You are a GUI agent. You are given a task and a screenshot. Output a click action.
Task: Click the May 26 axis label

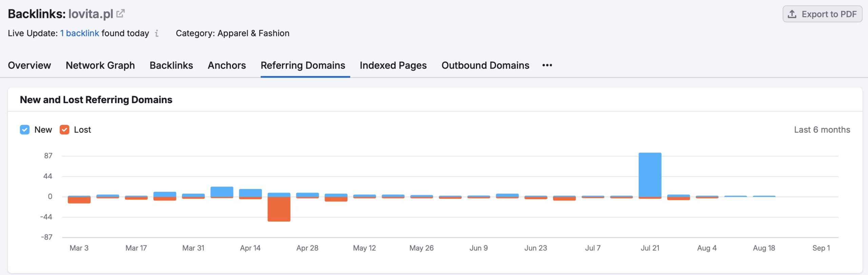pyautogui.click(x=421, y=248)
